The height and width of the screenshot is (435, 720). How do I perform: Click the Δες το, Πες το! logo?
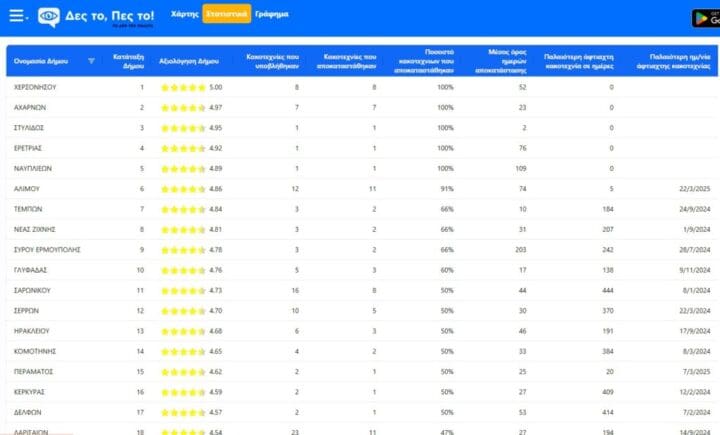click(x=97, y=16)
